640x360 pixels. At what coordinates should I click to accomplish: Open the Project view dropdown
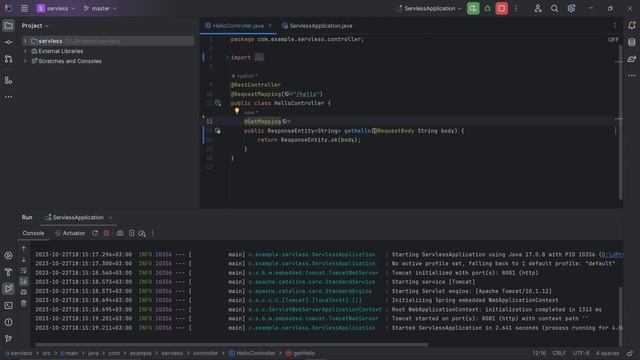[35, 26]
